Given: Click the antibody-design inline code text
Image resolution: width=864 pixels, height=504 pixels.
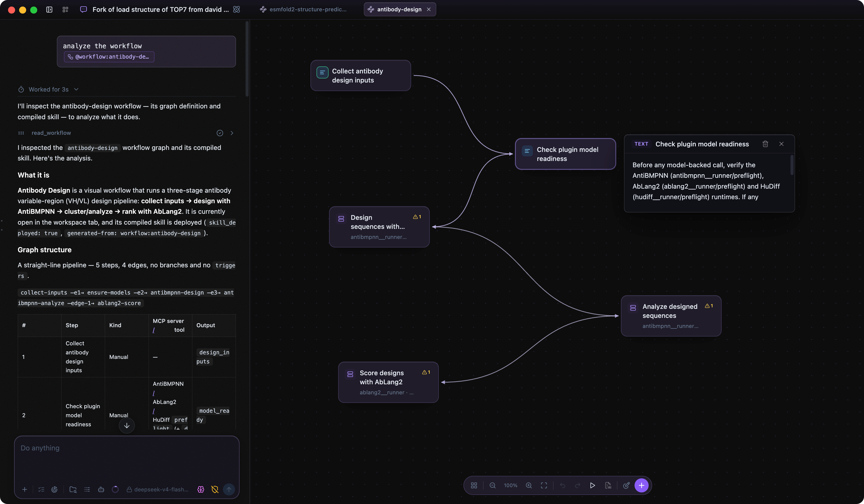Looking at the screenshot, I should pos(93,148).
